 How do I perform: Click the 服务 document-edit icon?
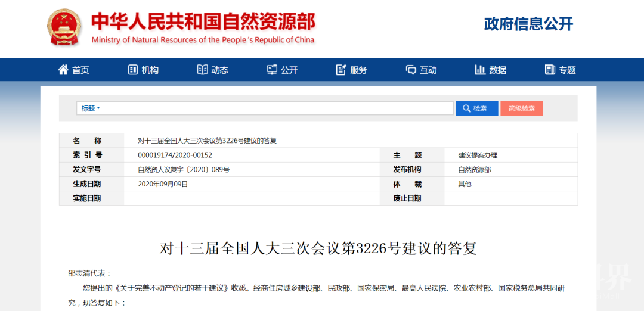coord(341,70)
